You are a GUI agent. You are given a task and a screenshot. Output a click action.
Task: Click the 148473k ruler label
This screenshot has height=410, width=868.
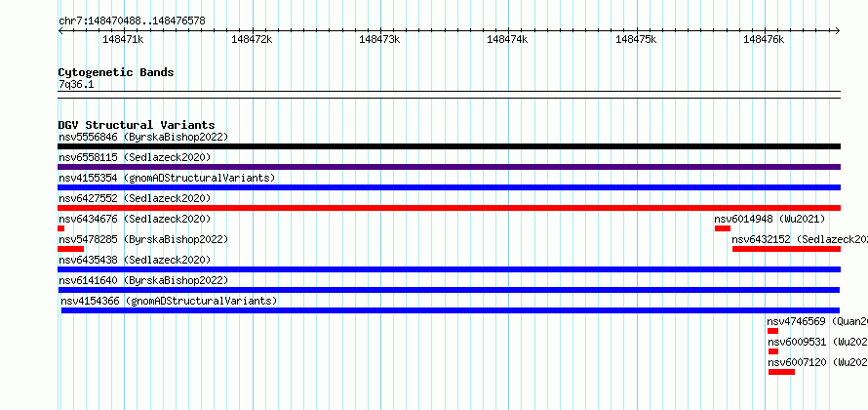379,39
